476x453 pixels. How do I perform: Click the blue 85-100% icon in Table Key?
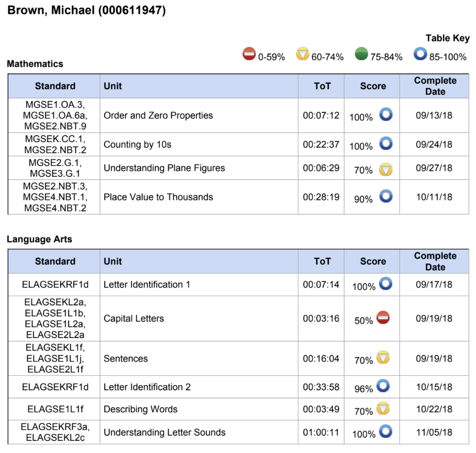[x=420, y=54]
